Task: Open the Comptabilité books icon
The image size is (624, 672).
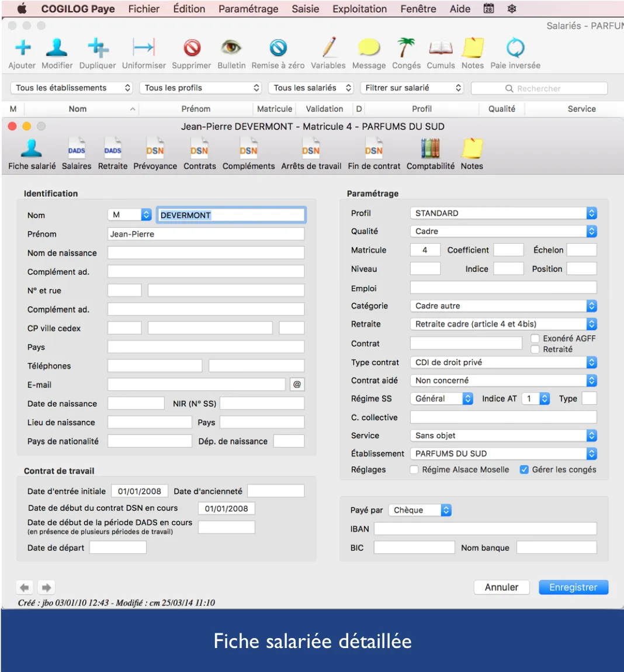Action: coord(430,148)
